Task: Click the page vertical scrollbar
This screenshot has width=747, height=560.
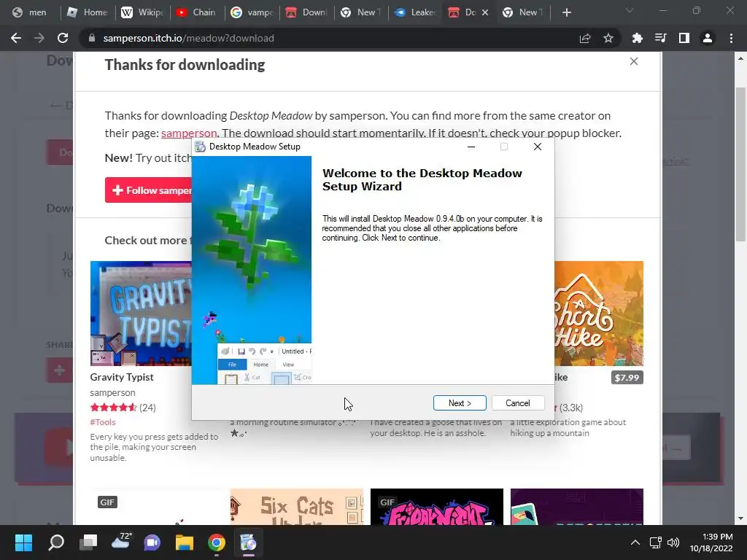Action: (741, 165)
